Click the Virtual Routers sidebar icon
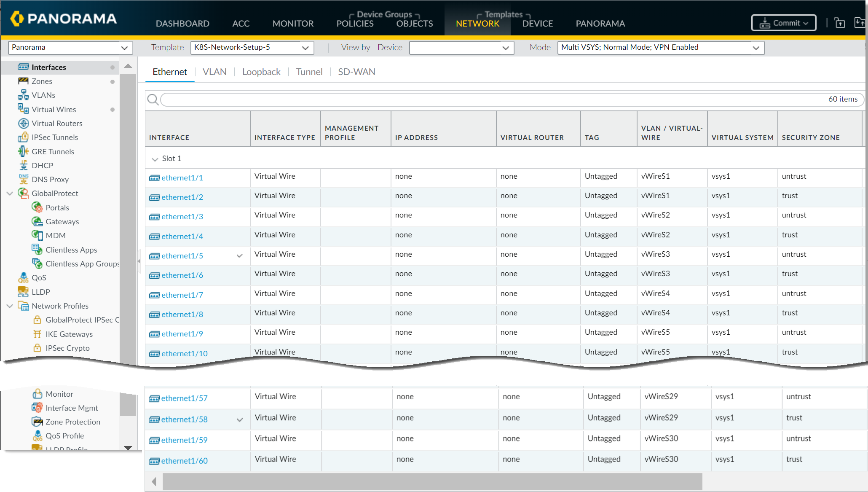The width and height of the screenshot is (868, 492). 23,124
